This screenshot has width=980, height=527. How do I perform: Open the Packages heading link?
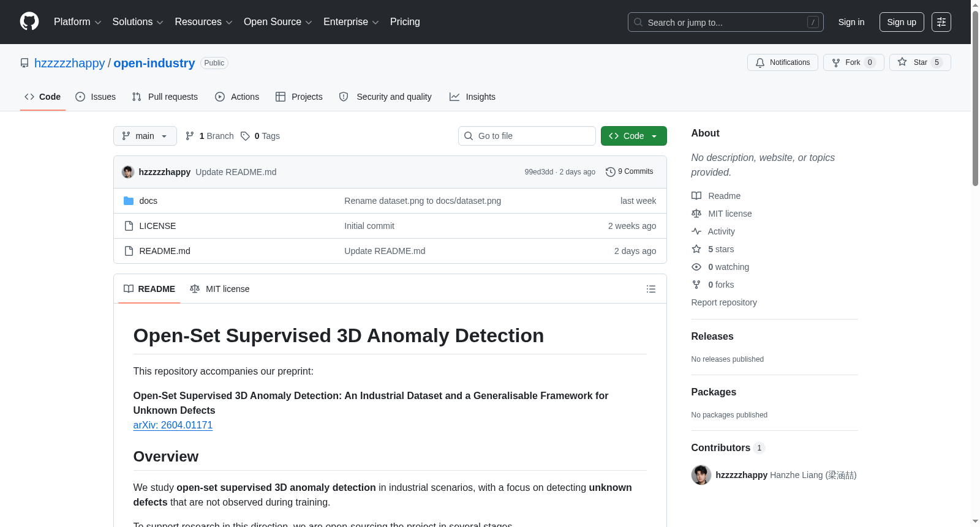pyautogui.click(x=714, y=392)
